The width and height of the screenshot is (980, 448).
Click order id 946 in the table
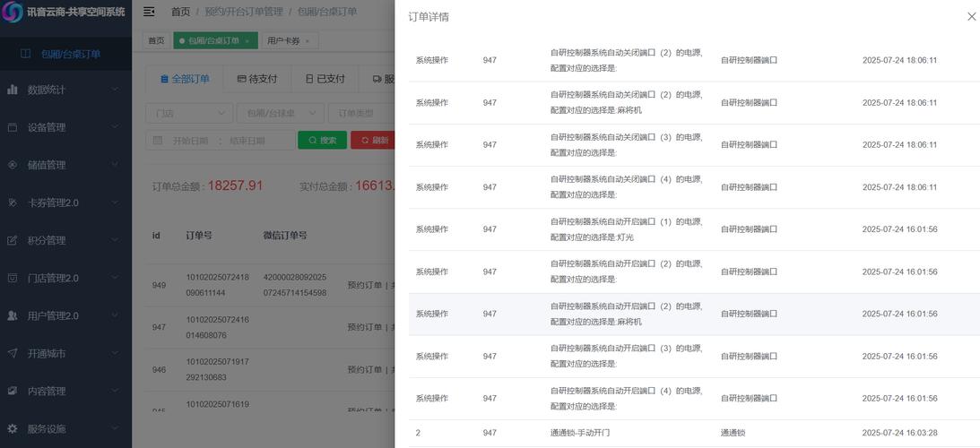(x=159, y=370)
